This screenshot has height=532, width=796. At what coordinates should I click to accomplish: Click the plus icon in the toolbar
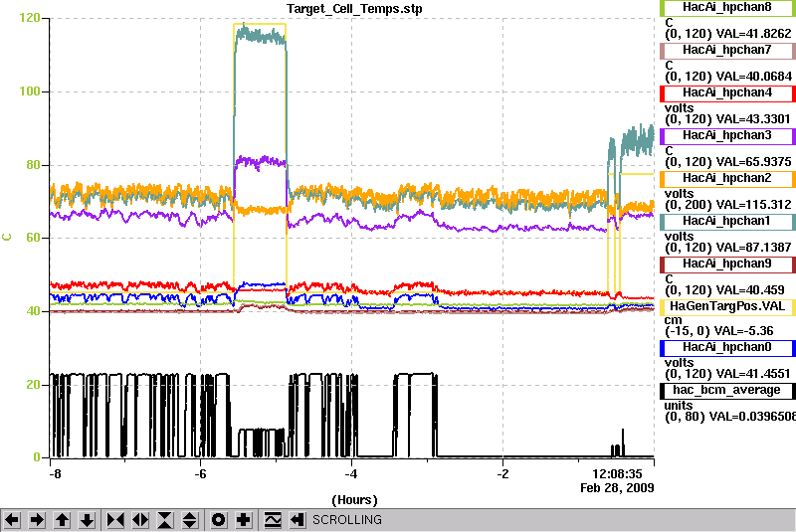(x=244, y=520)
